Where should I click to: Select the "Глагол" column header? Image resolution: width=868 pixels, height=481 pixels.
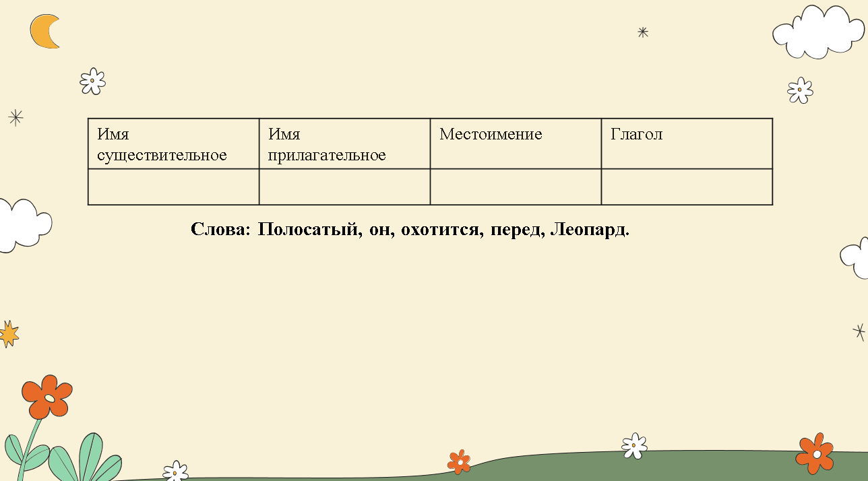click(687, 143)
